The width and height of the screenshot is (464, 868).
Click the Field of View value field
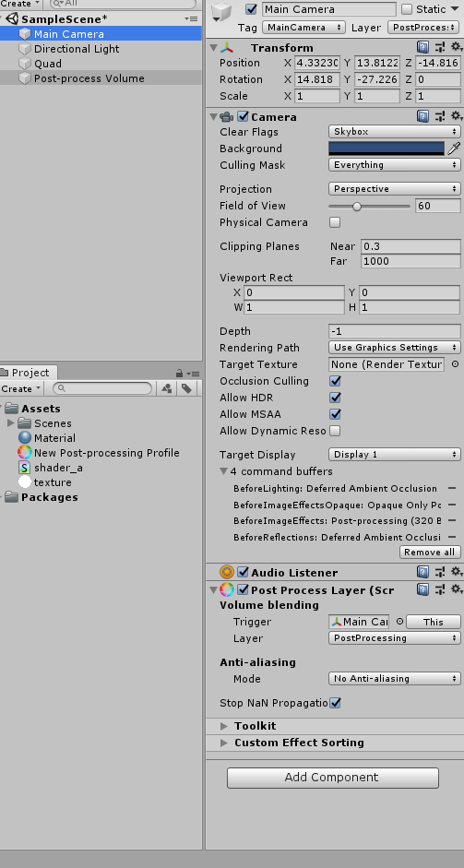click(438, 206)
